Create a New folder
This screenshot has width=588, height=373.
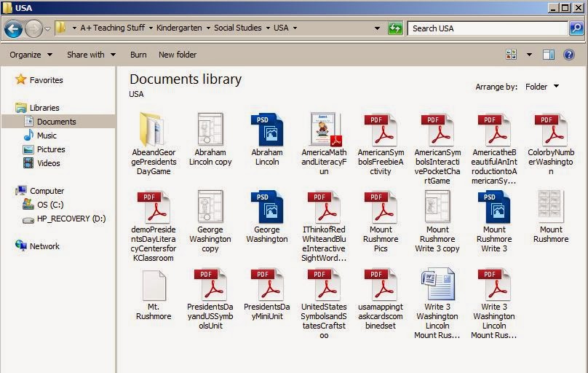[178, 55]
